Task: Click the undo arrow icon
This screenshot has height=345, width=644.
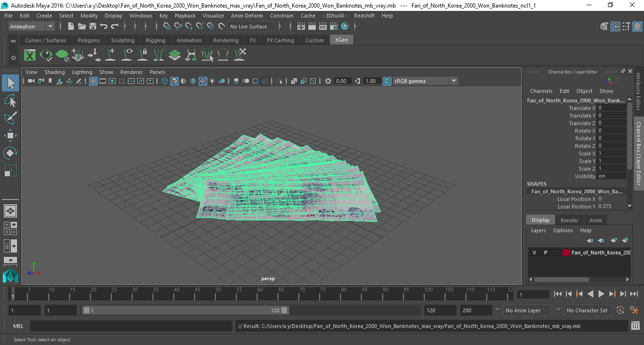Action: coord(104,27)
